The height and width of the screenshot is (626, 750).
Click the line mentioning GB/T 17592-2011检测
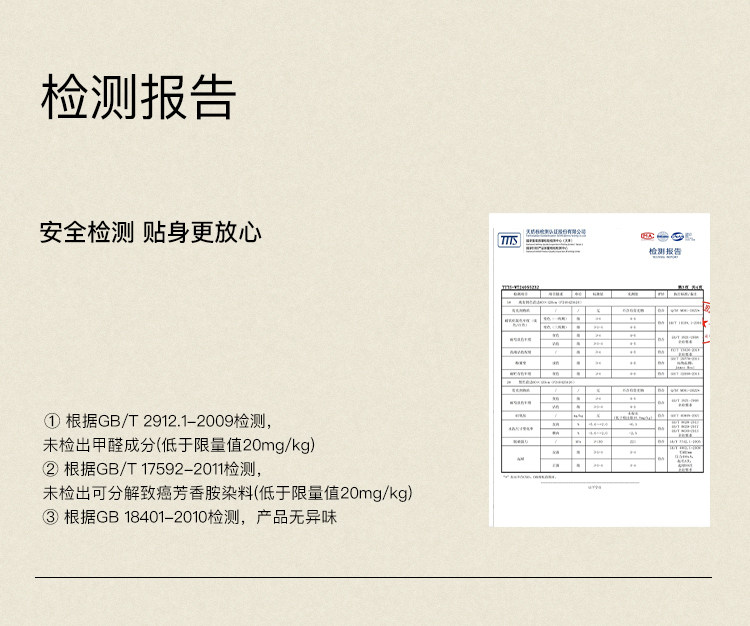click(x=153, y=469)
